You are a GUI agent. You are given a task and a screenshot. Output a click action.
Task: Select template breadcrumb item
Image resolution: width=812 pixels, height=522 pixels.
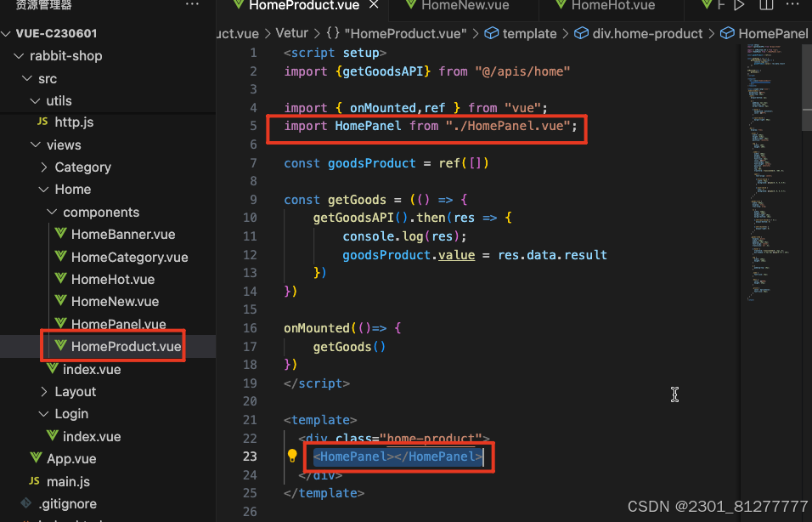[x=521, y=34]
